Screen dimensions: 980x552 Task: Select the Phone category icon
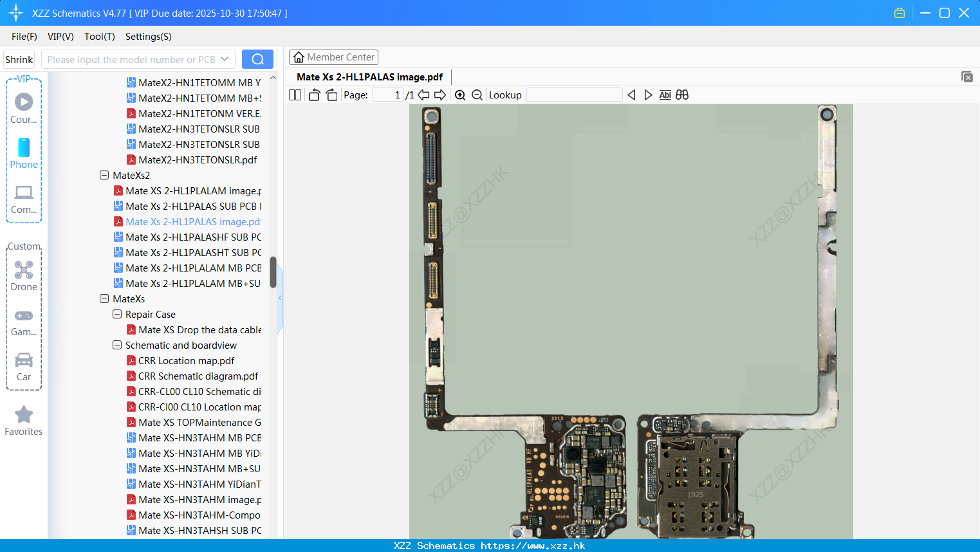[24, 147]
